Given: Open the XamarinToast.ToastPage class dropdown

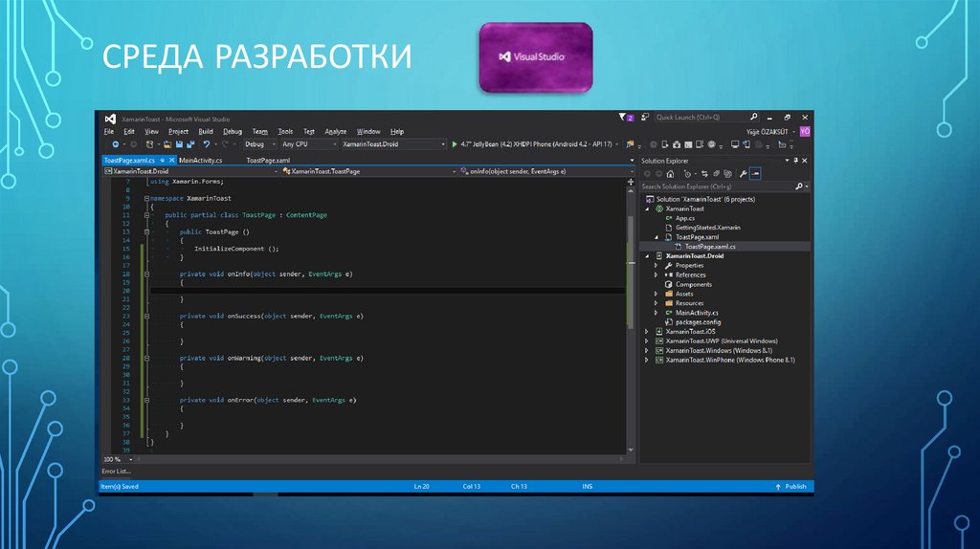Looking at the screenshot, I should pyautogui.click(x=368, y=171).
